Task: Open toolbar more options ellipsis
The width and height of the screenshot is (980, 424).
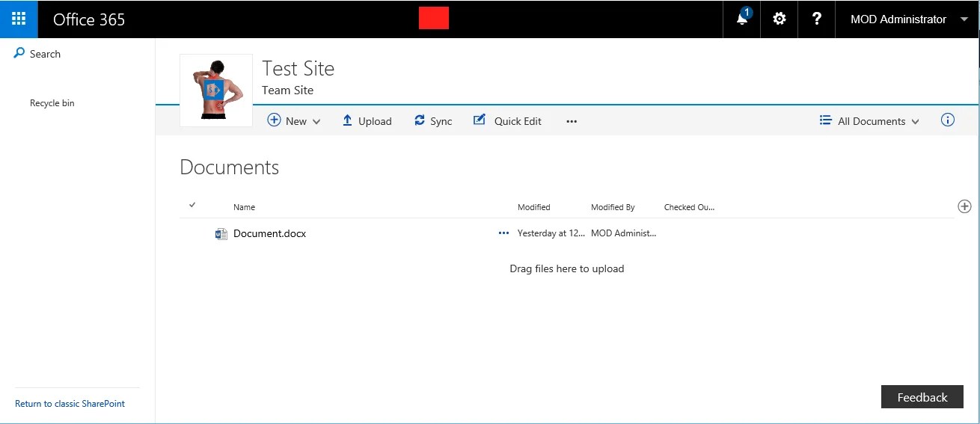Action: tap(572, 121)
